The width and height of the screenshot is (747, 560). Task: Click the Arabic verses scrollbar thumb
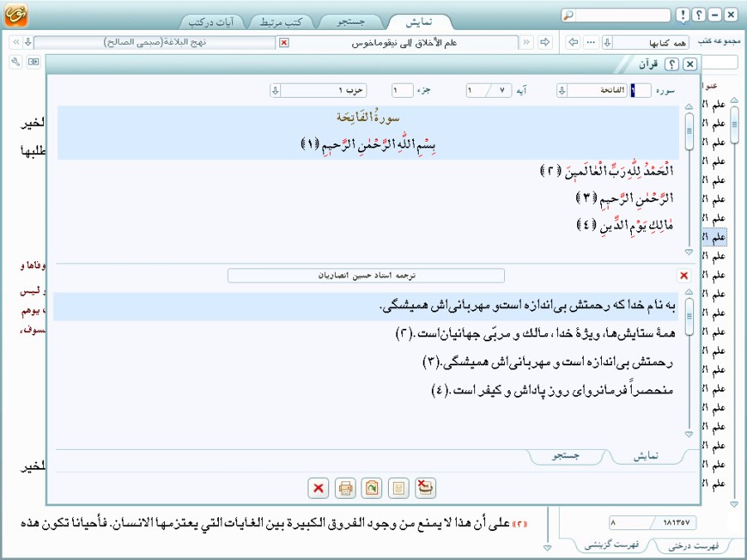click(x=689, y=132)
